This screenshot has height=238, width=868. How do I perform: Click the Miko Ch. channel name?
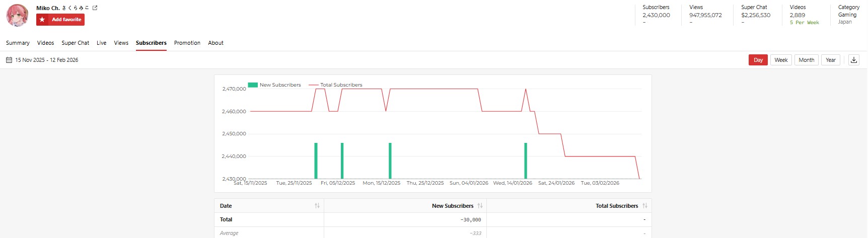point(63,8)
